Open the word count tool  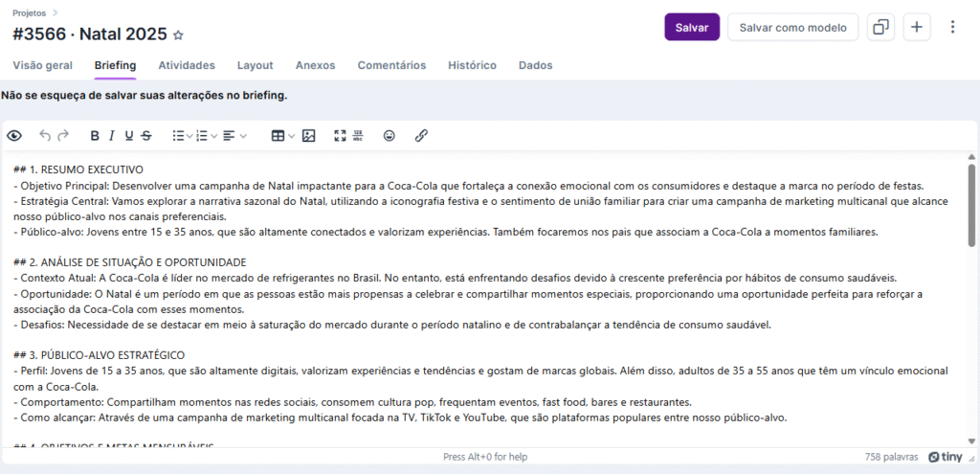tap(358, 136)
